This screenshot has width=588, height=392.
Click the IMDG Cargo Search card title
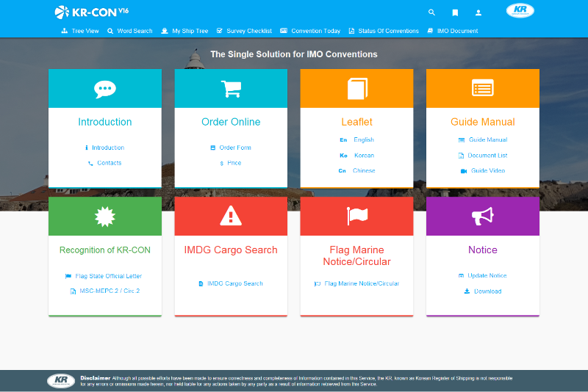[231, 250]
